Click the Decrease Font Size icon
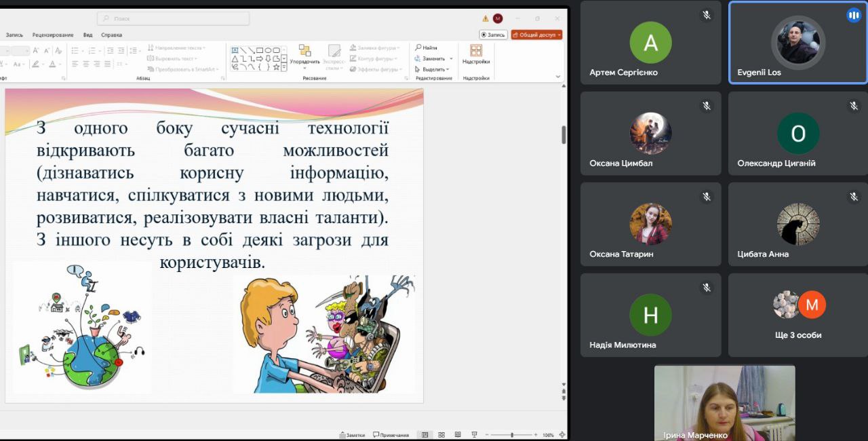This screenshot has width=868, height=441. click(47, 50)
